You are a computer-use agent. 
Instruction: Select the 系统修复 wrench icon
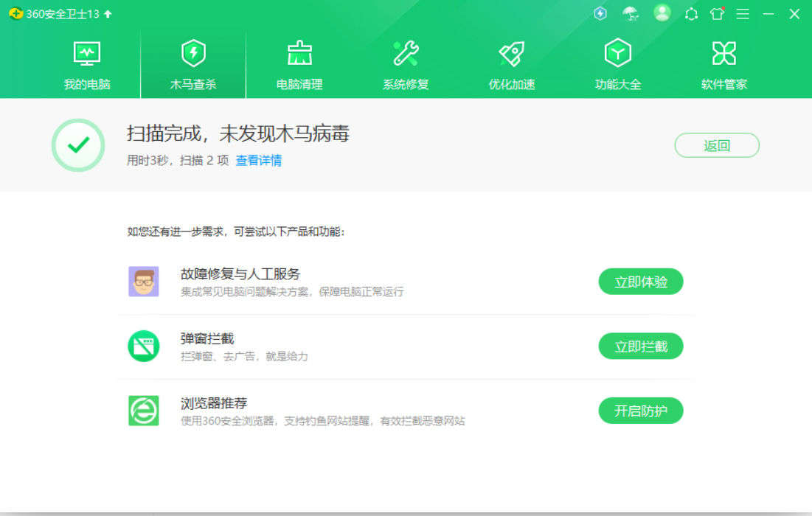coord(406,54)
